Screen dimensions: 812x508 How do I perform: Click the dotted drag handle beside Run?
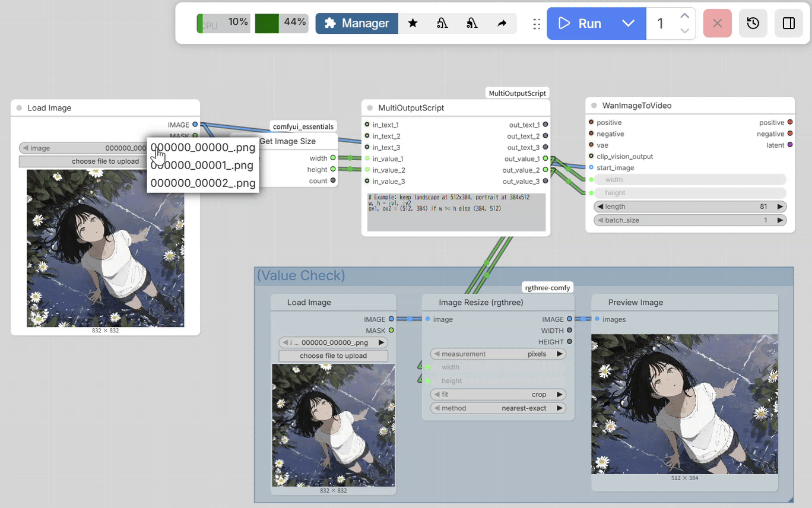pyautogui.click(x=537, y=24)
